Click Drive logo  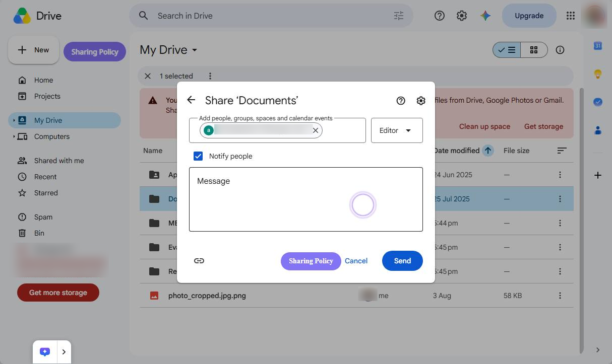(x=37, y=16)
